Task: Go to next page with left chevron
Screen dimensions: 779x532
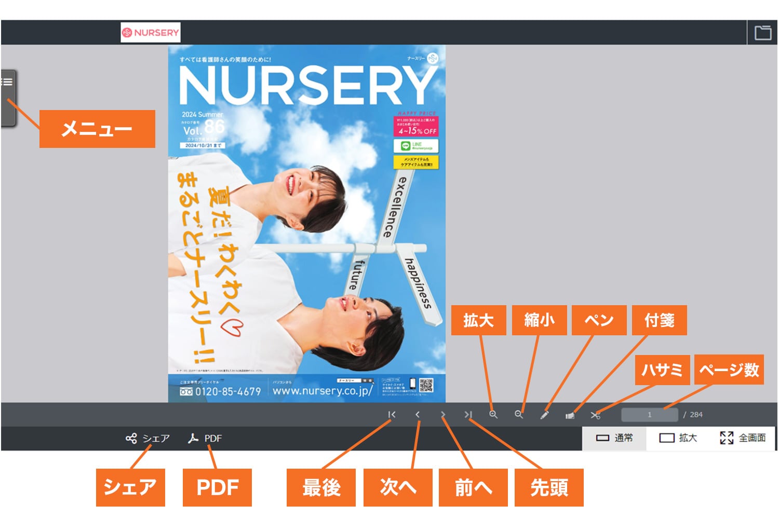Action: tap(418, 414)
